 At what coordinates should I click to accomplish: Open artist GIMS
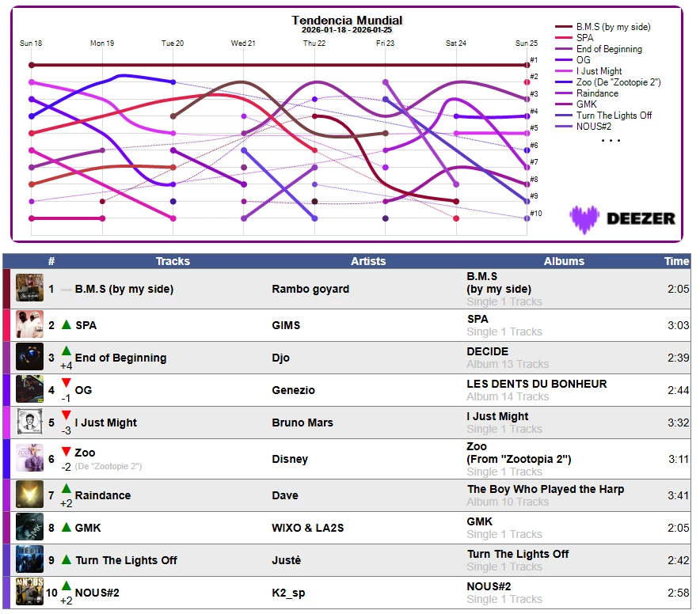[x=286, y=325]
